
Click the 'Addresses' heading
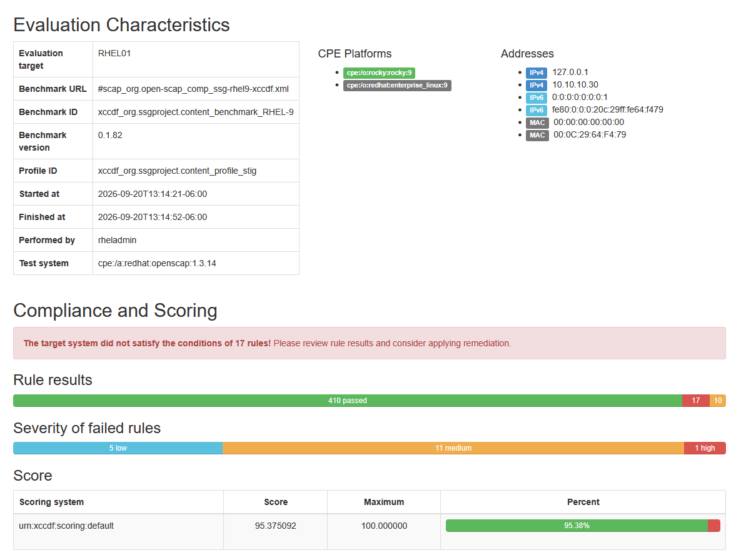527,54
